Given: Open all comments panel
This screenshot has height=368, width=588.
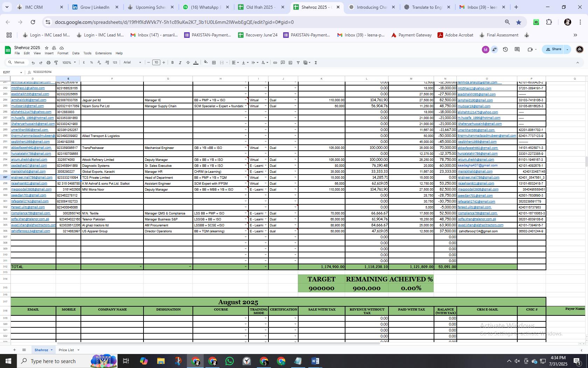Looking at the screenshot, I should click(x=517, y=49).
